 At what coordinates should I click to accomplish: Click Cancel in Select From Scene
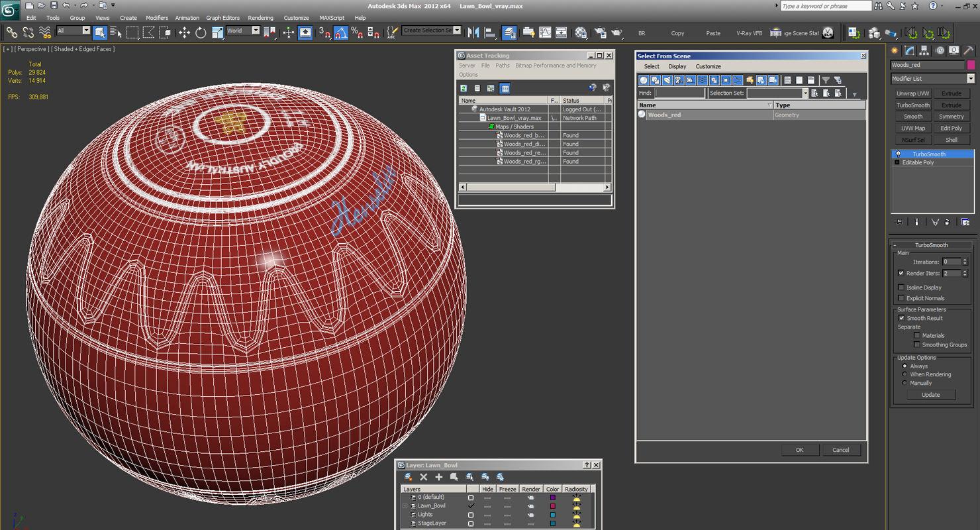point(841,450)
